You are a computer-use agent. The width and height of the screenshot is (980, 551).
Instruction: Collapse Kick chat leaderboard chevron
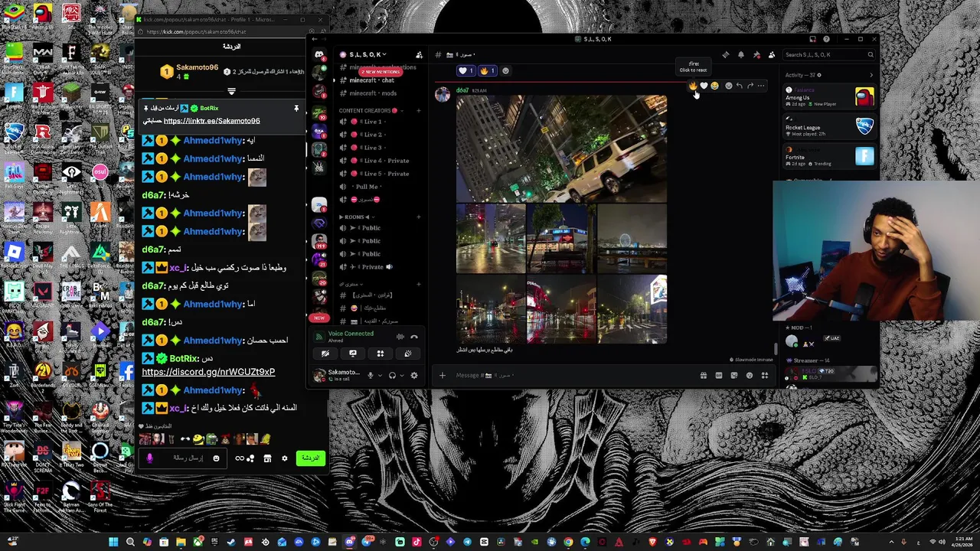coord(231,92)
